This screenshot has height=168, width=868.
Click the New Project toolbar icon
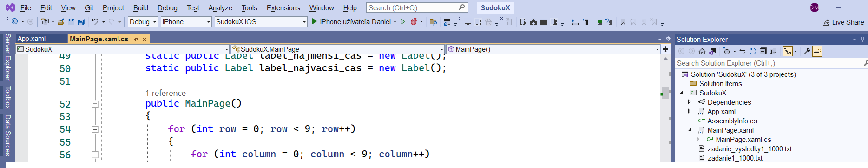[45, 21]
